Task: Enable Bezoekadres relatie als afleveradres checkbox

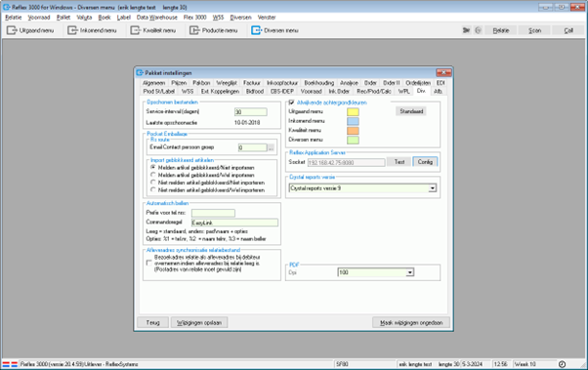Action: tap(149, 263)
